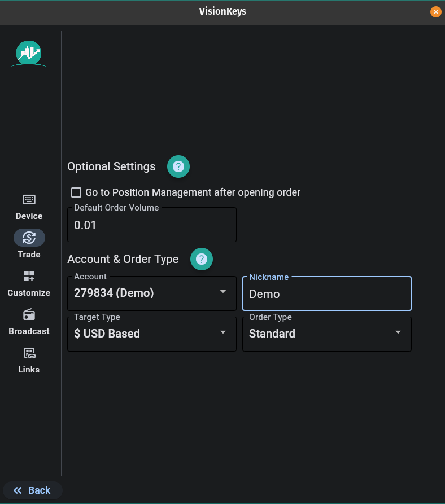Viewport: 445px width, 504px height.
Task: Expand the Account dropdown
Action: [x=152, y=293]
